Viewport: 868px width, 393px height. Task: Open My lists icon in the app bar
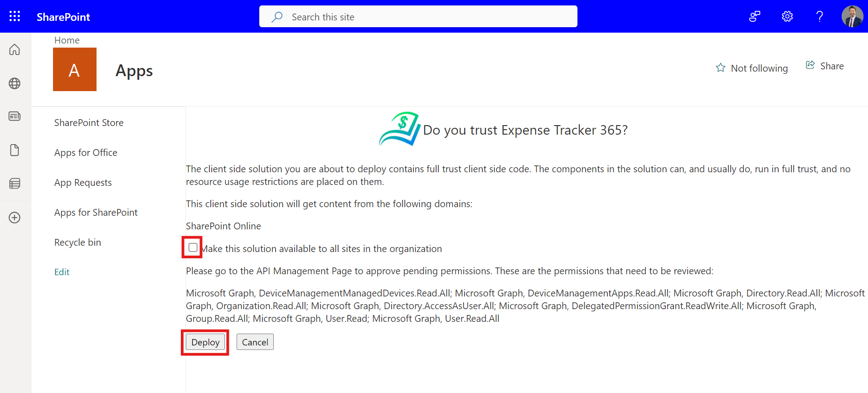(15, 184)
